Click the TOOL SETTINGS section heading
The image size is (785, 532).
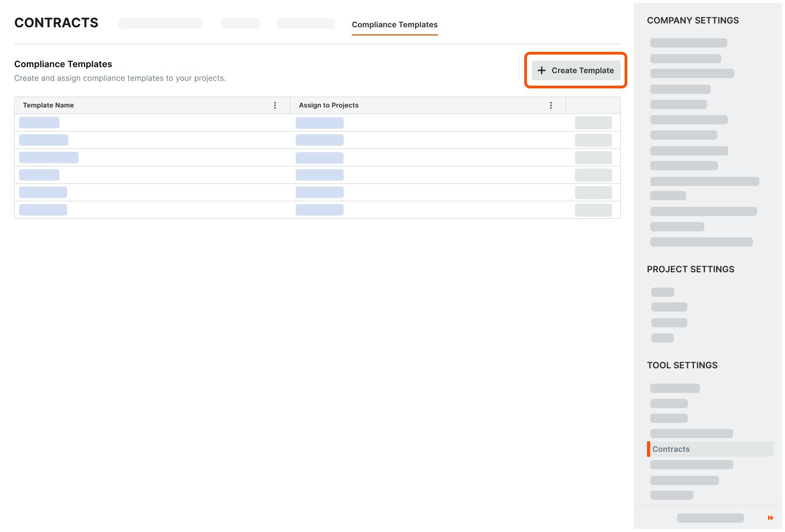[x=682, y=365]
